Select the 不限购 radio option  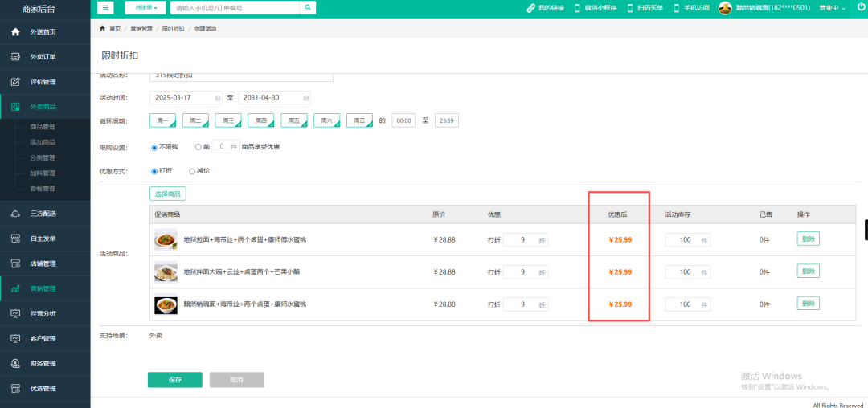coord(154,148)
